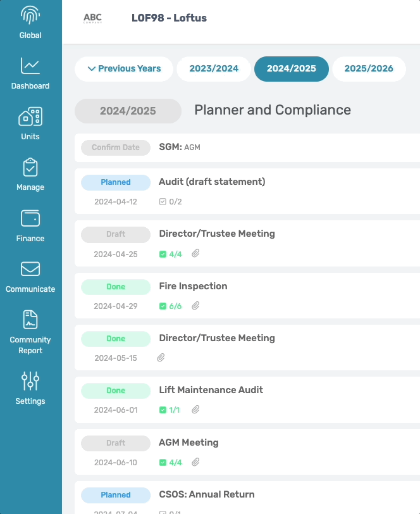Image resolution: width=420 pixels, height=514 pixels.
Task: Open attachment on Director/Trustee Meeting 2024-05-15
Action: pos(161,358)
